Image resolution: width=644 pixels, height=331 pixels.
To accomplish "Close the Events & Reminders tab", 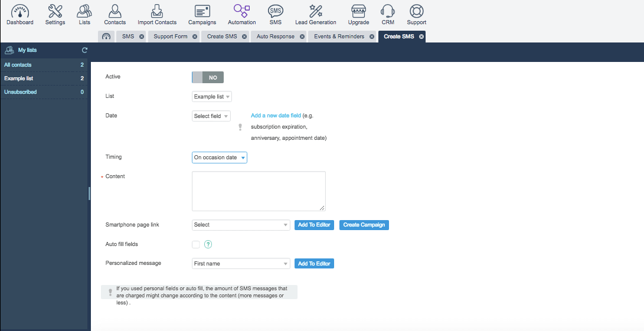I will (372, 37).
